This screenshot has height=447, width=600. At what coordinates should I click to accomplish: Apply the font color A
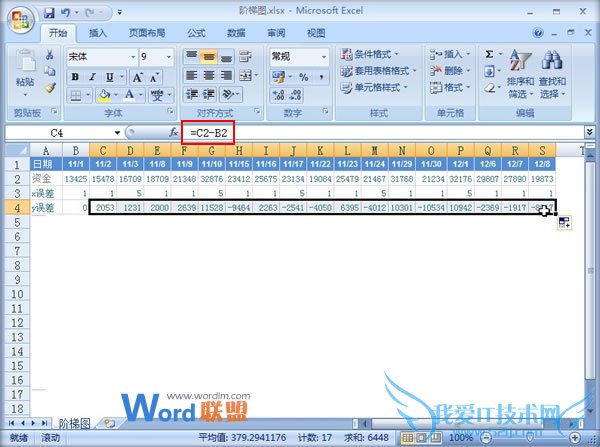click(129, 95)
